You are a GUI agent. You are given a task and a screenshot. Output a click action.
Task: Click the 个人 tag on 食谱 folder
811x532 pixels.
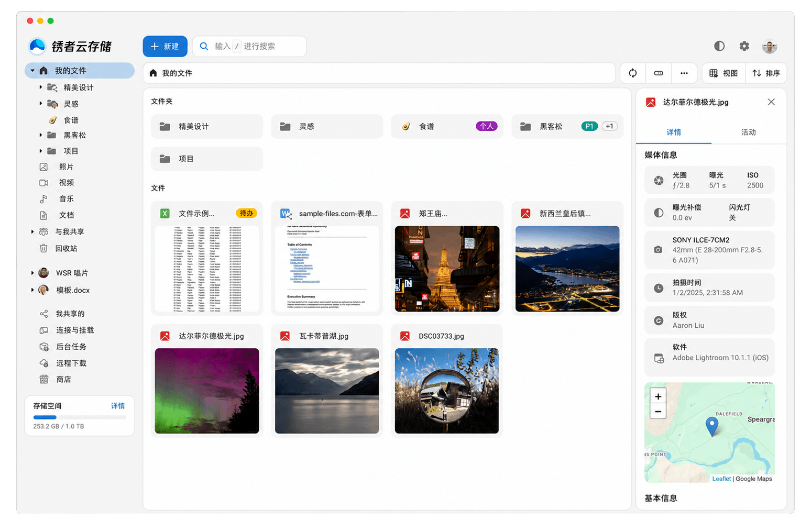(487, 126)
